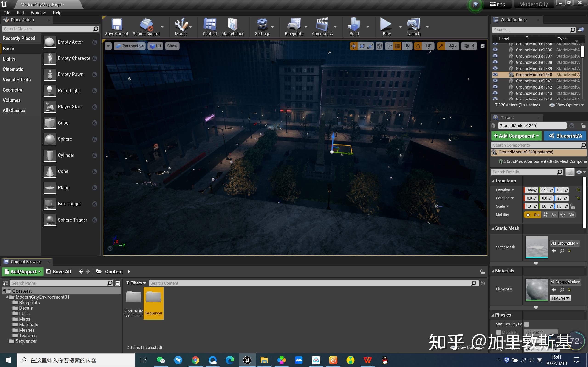Open the Lit view mode dropdown
Viewport: 588px width, 367px height.
click(x=155, y=46)
